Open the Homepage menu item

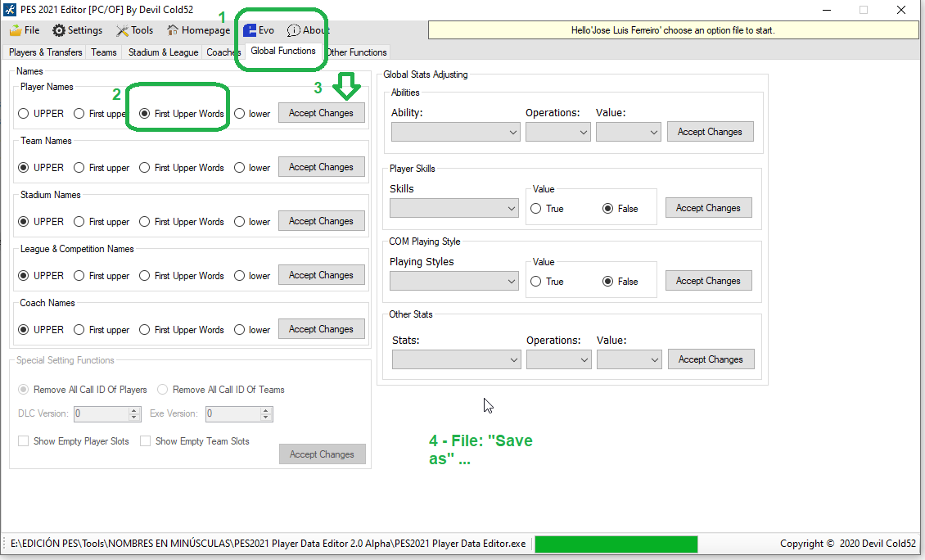[198, 30]
